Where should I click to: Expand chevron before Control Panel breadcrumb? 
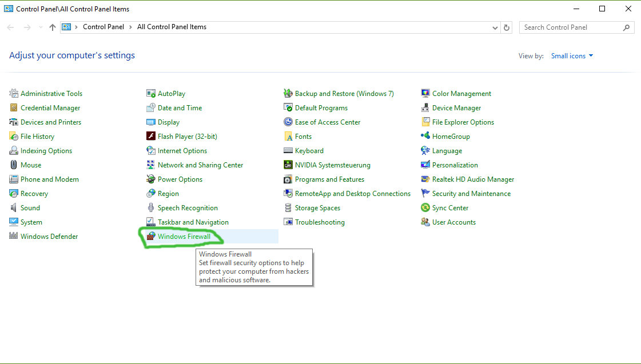click(76, 27)
